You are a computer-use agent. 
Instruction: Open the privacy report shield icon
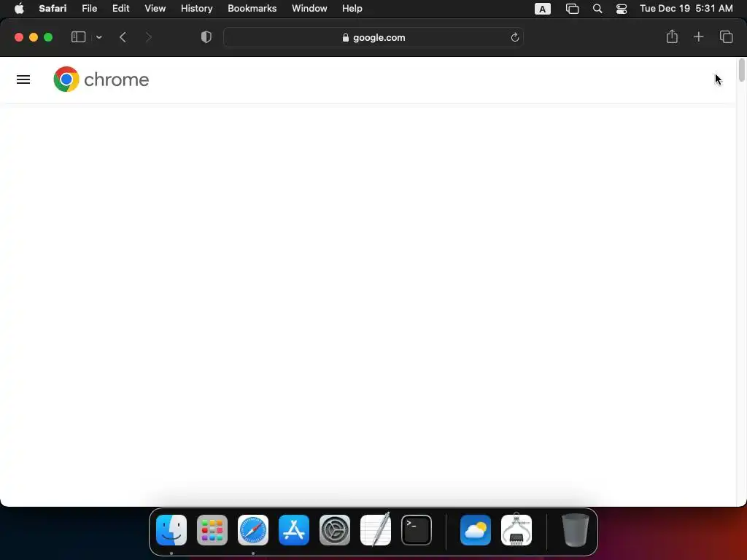click(x=206, y=37)
